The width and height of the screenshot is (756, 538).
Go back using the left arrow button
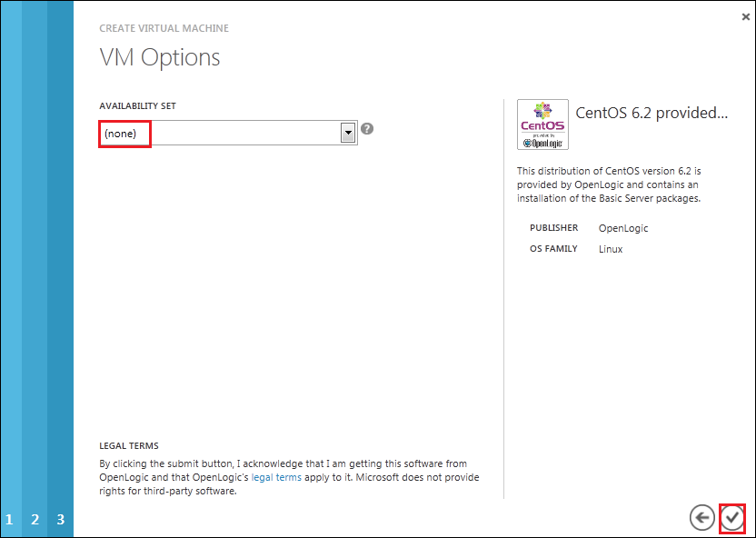click(701, 517)
